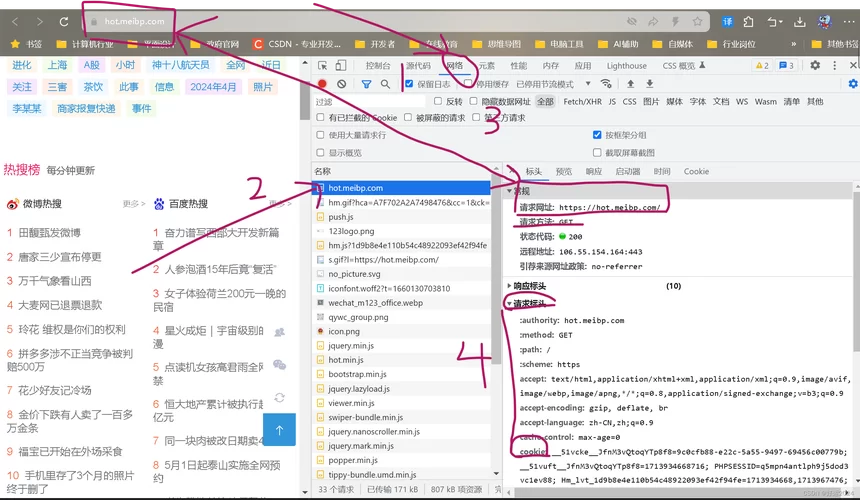This screenshot has width=860, height=500.
Task: Open the Lighthouse DevTools tab
Action: click(626, 65)
